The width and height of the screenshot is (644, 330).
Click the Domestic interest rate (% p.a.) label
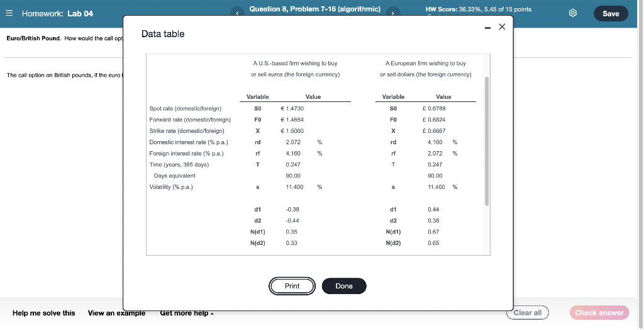(189, 142)
